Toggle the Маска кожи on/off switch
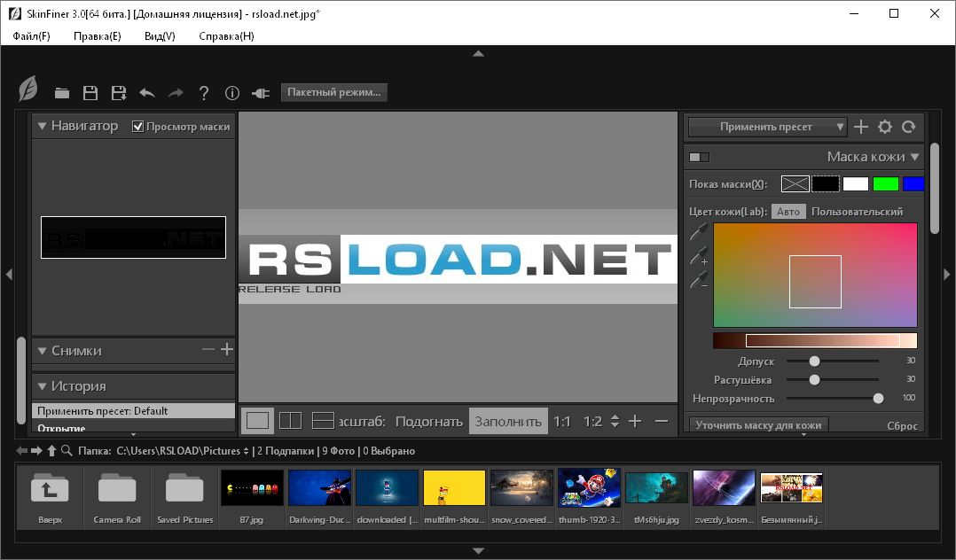Image resolution: width=956 pixels, height=560 pixels. pyautogui.click(x=700, y=158)
